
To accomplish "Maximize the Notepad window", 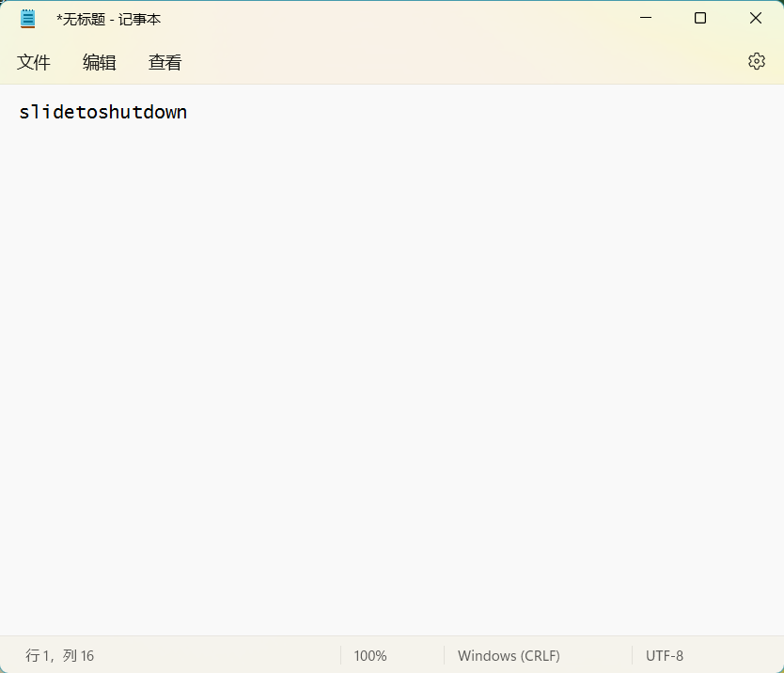I will (700, 18).
